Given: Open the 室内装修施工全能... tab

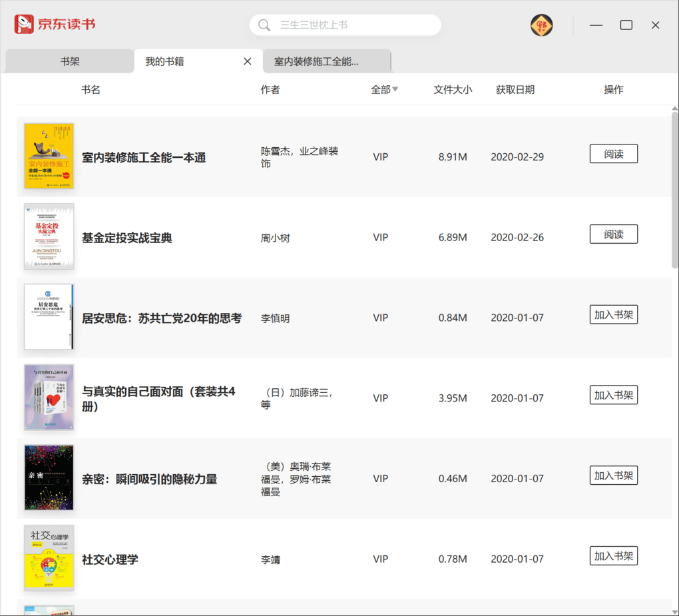Looking at the screenshot, I should tap(326, 61).
